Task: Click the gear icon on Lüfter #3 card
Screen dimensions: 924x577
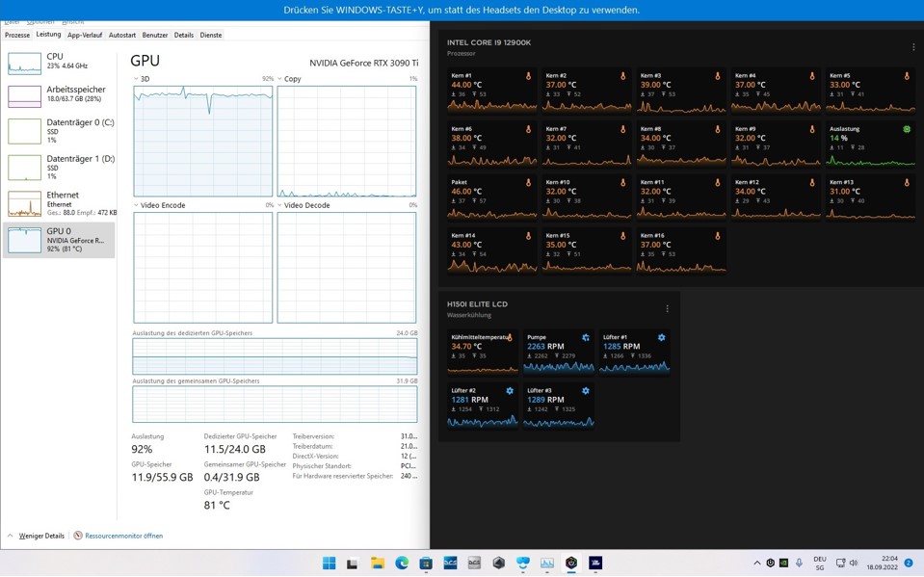Action: pyautogui.click(x=586, y=391)
